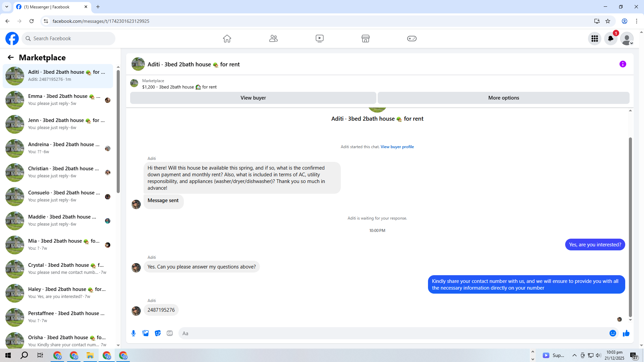644x362 pixels.
Task: Go back with the browser back arrow
Action: coord(7,21)
